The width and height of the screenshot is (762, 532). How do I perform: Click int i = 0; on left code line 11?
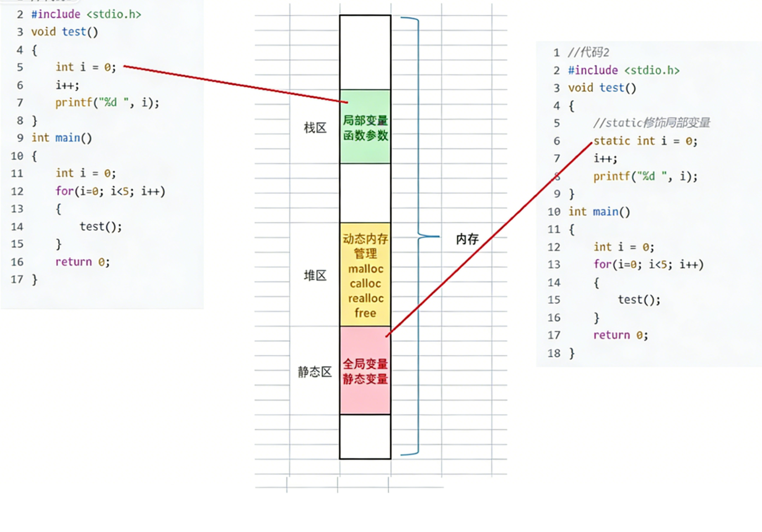pos(86,173)
